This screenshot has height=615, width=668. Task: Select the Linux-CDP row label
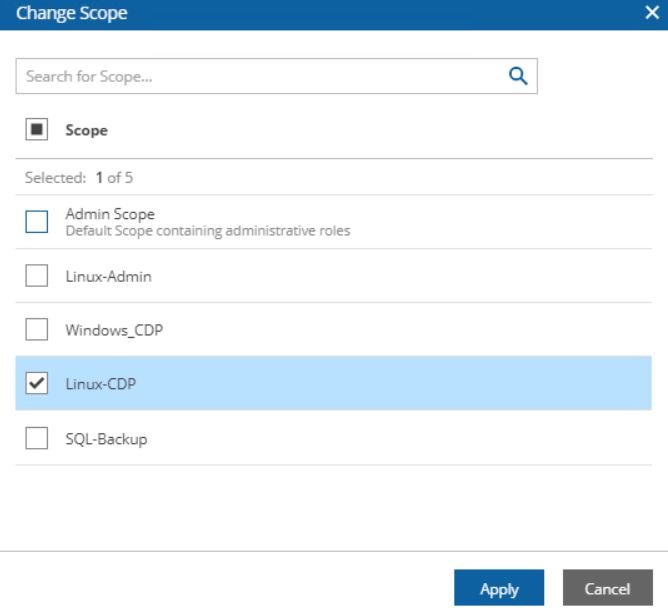coord(101,384)
